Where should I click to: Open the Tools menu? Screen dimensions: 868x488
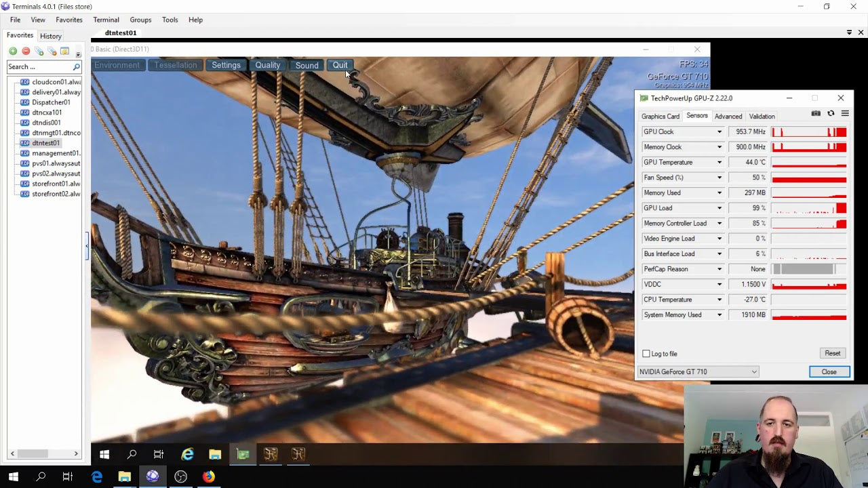(x=170, y=20)
